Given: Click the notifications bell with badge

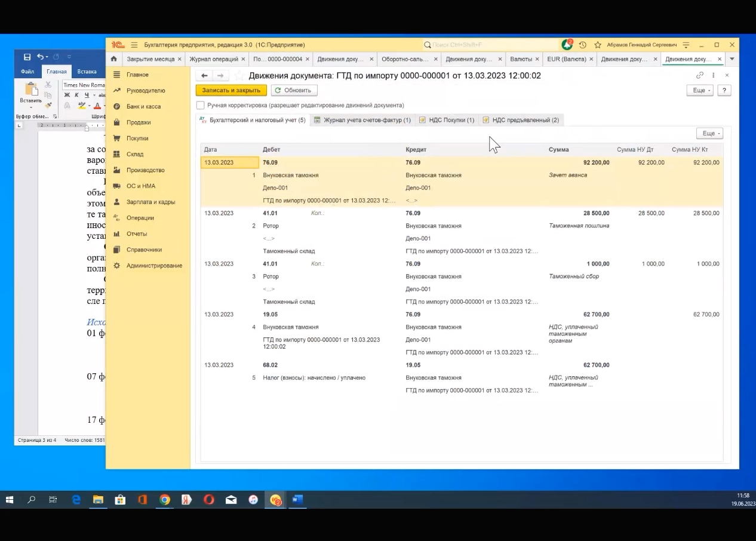Looking at the screenshot, I should click(x=567, y=45).
